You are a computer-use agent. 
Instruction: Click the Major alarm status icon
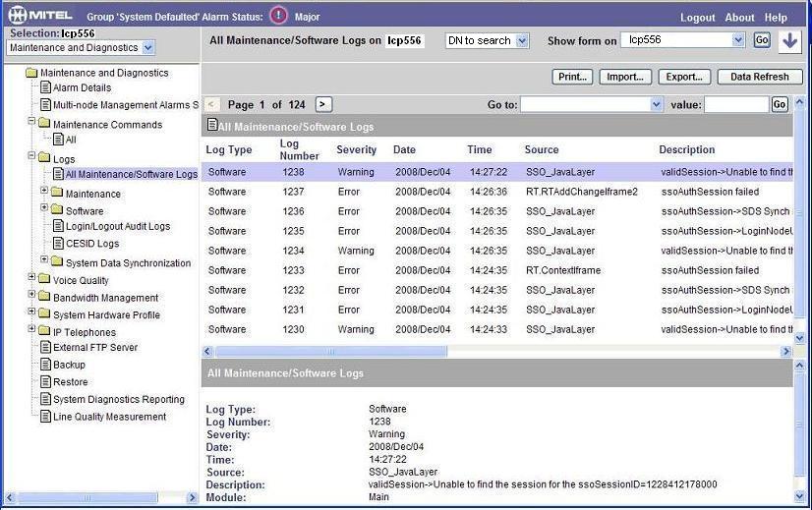tap(278, 16)
